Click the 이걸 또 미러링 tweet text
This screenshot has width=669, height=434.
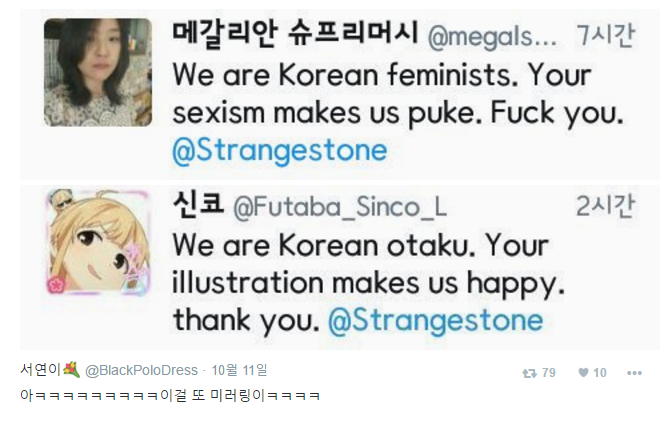tap(170, 396)
